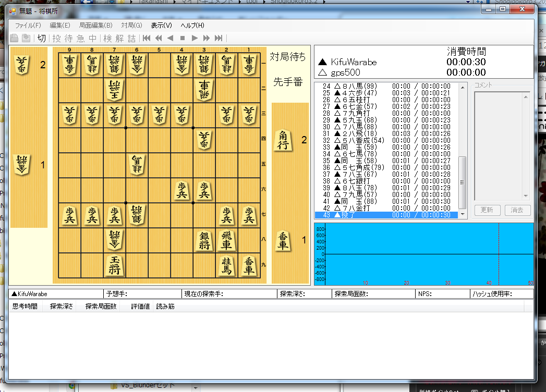Screen dimensions: 546x392
Task: Select move 31 ▲2八飛(18) row
Action: click(386, 133)
